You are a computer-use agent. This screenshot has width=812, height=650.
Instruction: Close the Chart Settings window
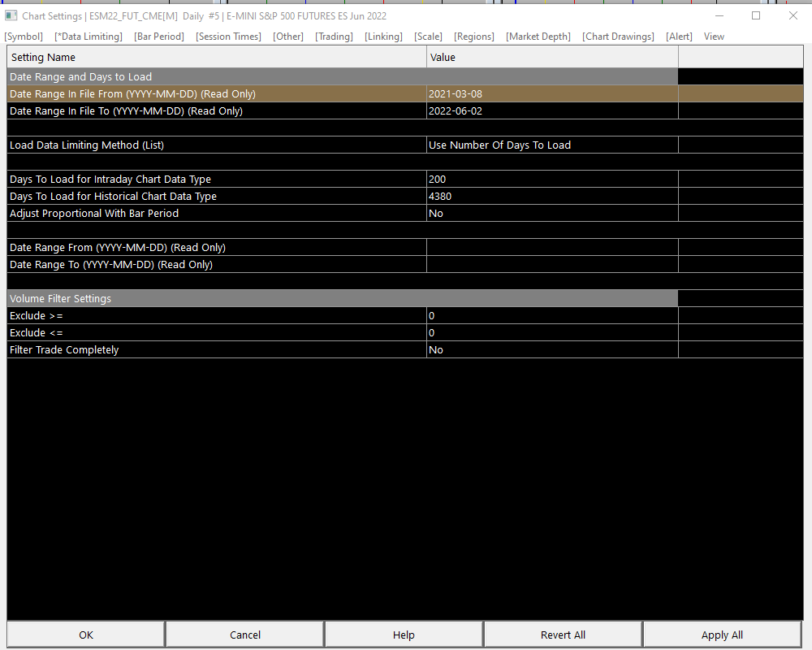793,15
